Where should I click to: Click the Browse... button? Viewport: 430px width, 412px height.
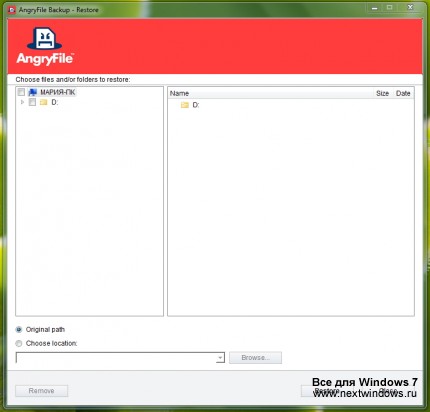point(255,358)
